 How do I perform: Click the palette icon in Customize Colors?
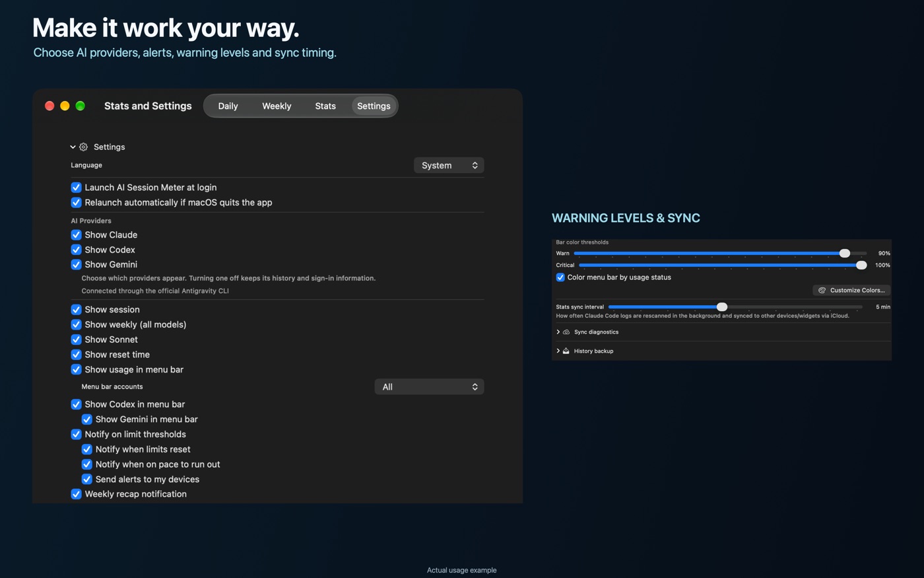coord(822,290)
